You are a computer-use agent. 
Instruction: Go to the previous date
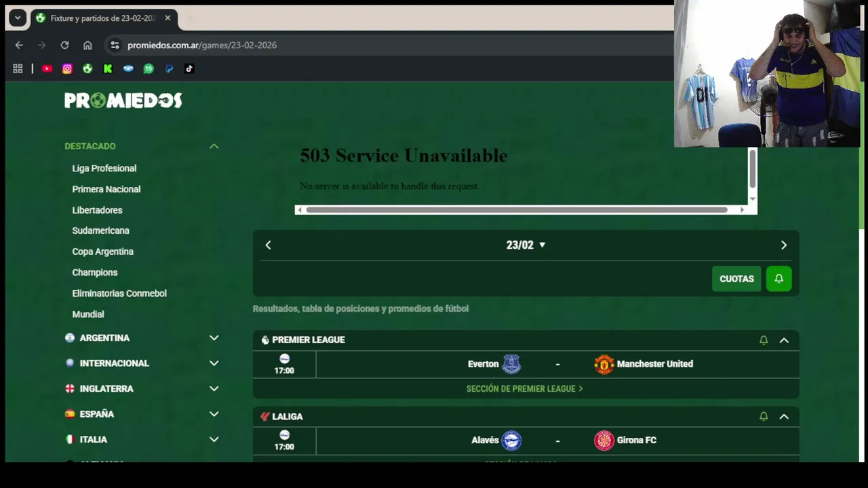[268, 245]
